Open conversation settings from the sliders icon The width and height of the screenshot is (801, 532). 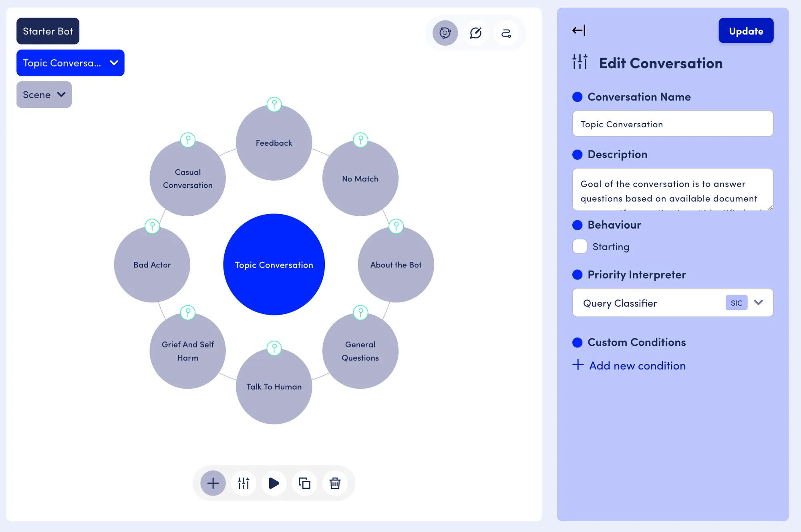(244, 483)
